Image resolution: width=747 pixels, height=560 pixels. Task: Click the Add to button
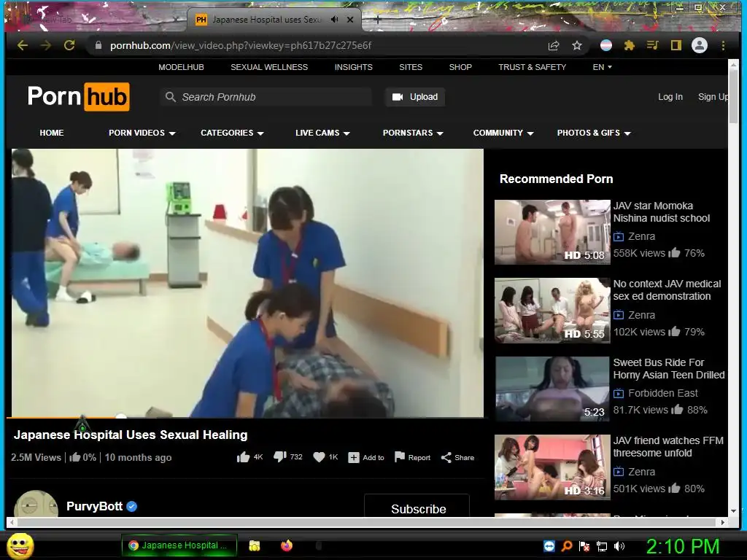click(x=366, y=458)
